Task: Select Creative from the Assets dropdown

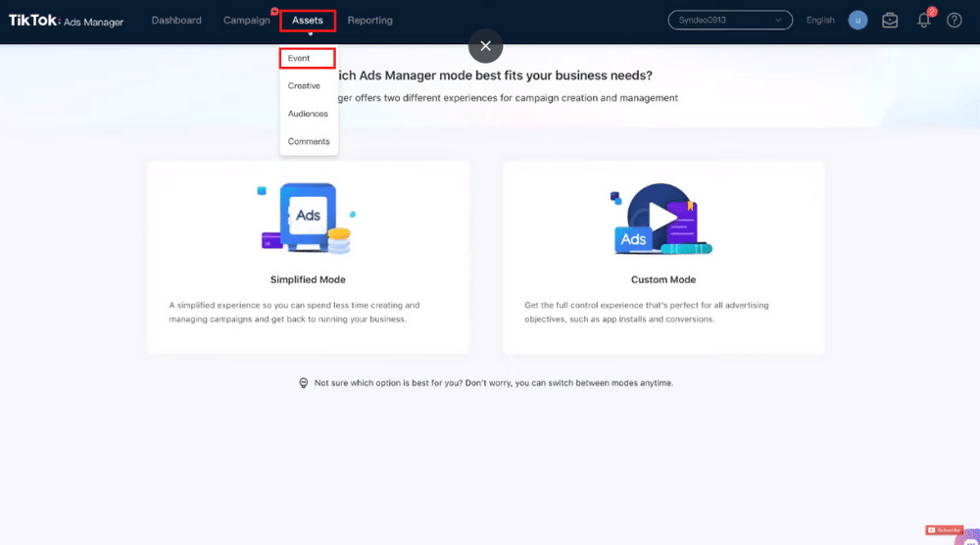Action: (x=304, y=85)
